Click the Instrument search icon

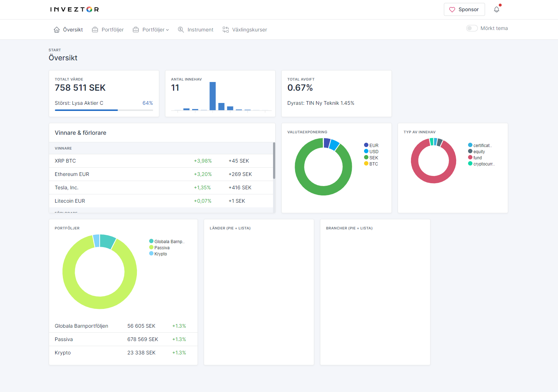(x=181, y=30)
